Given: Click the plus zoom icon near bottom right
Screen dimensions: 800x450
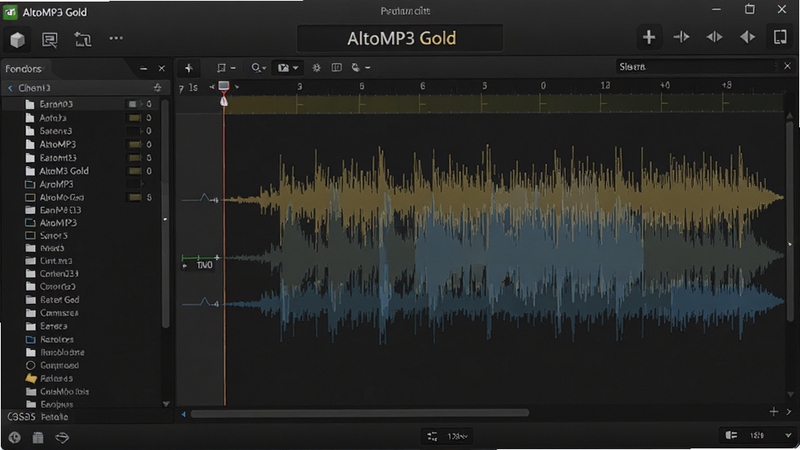Looking at the screenshot, I should (x=773, y=411).
